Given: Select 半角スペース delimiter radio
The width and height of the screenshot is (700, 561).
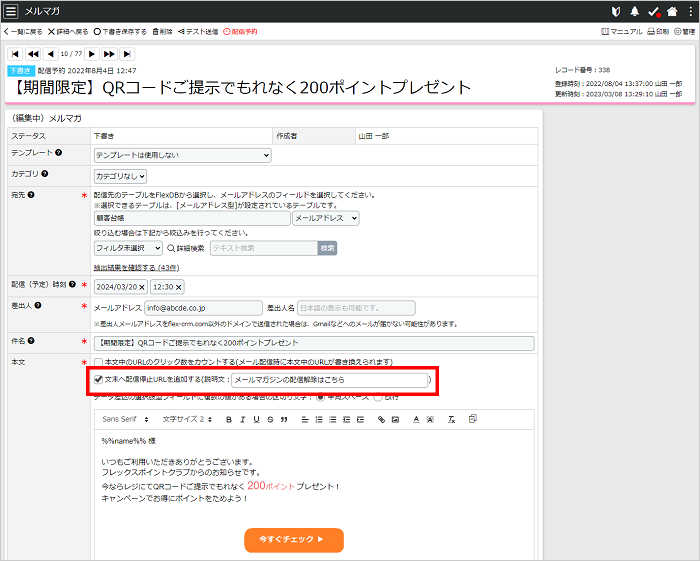Looking at the screenshot, I should pos(320,397).
